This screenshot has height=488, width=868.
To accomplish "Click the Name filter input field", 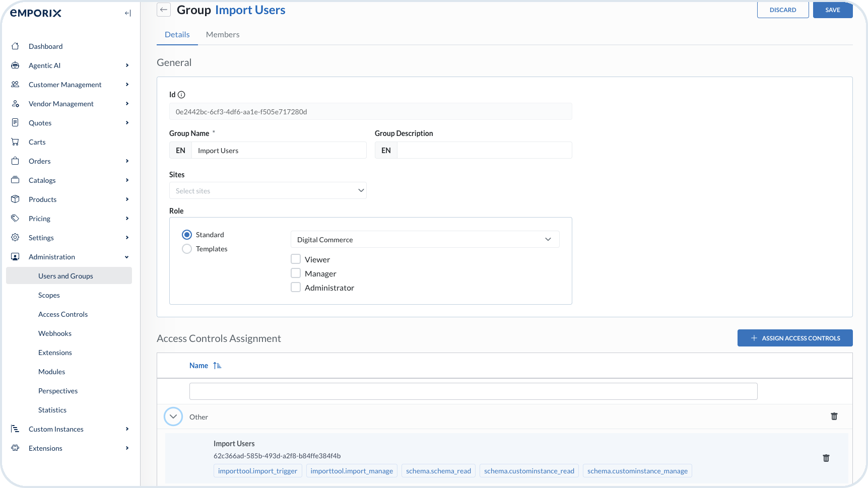I will (x=474, y=391).
